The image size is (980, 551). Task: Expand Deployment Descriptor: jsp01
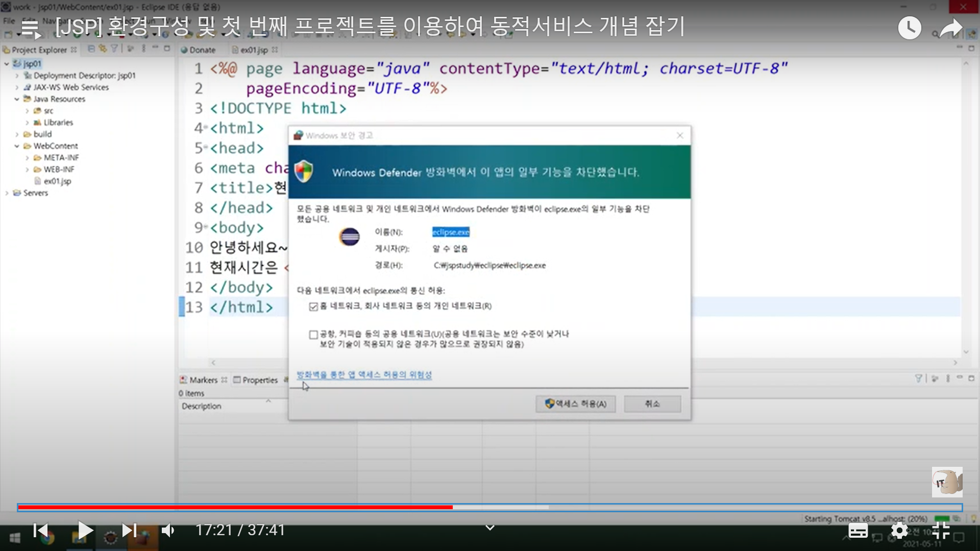(17, 76)
